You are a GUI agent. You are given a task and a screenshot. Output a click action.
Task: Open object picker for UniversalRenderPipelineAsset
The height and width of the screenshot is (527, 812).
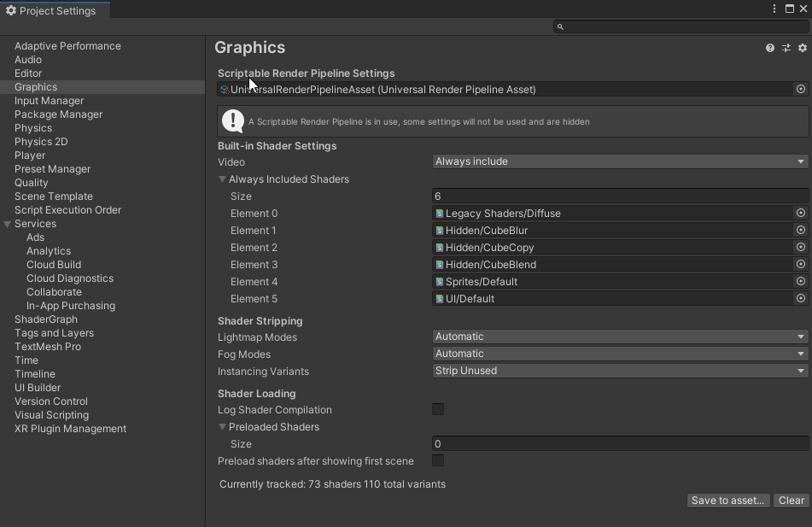(x=800, y=88)
